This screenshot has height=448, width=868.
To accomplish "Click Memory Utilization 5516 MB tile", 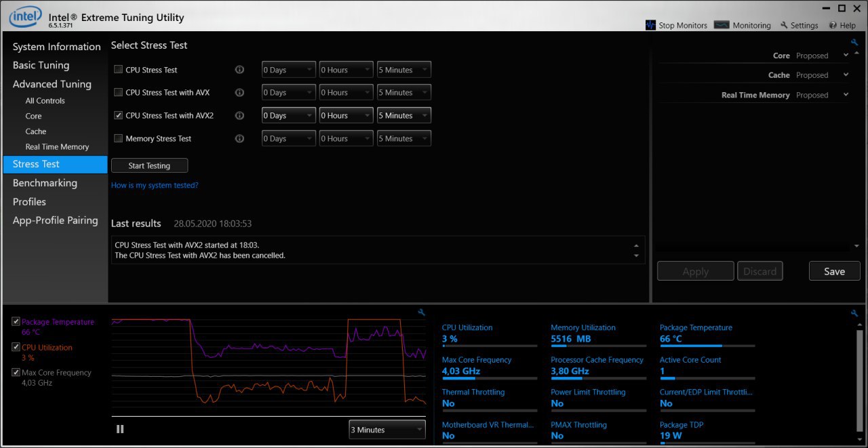I will tap(598, 335).
